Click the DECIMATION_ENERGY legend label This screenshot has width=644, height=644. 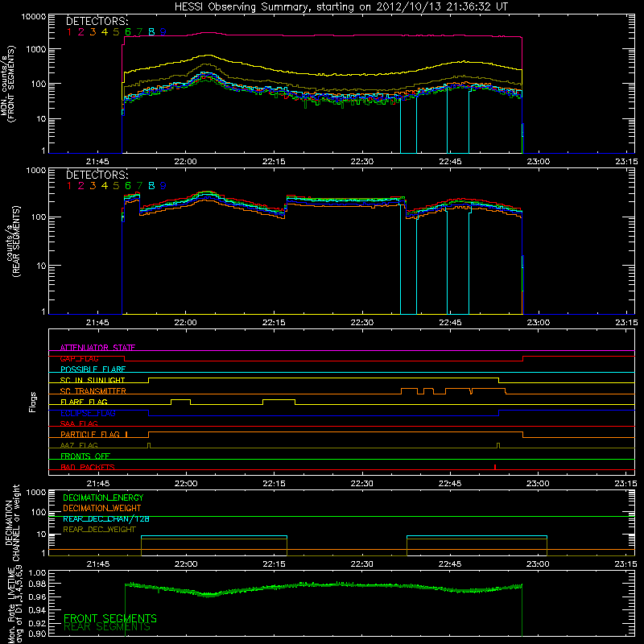point(103,497)
